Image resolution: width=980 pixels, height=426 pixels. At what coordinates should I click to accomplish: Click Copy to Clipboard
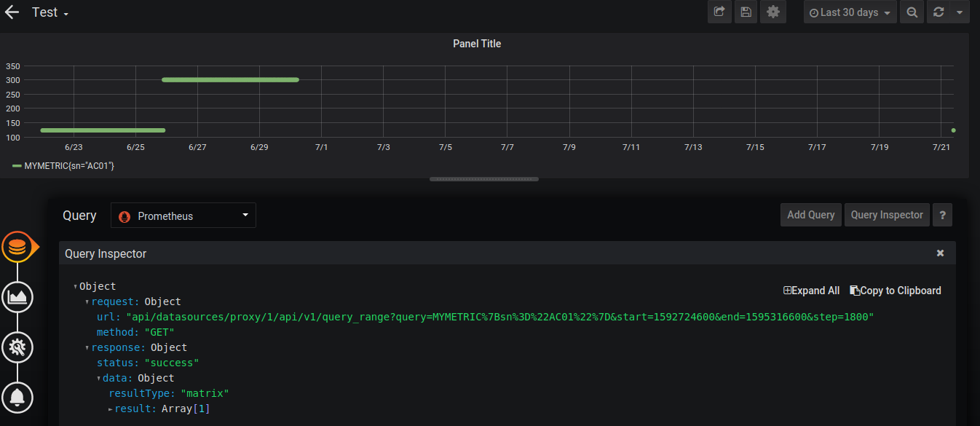click(x=896, y=291)
